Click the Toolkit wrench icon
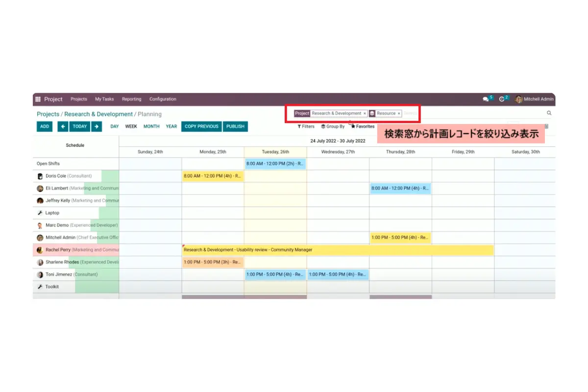 (x=40, y=287)
